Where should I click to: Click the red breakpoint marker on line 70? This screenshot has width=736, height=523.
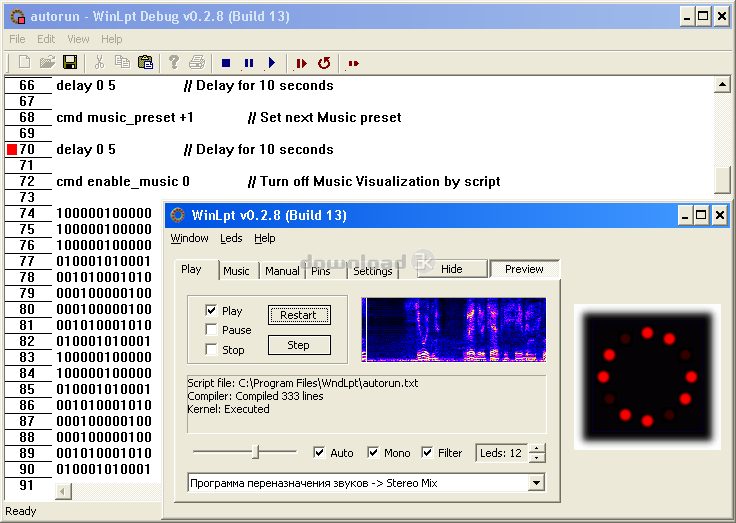[12, 149]
